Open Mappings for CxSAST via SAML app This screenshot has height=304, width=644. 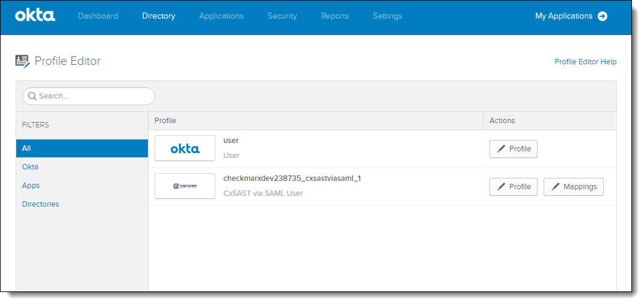(573, 187)
